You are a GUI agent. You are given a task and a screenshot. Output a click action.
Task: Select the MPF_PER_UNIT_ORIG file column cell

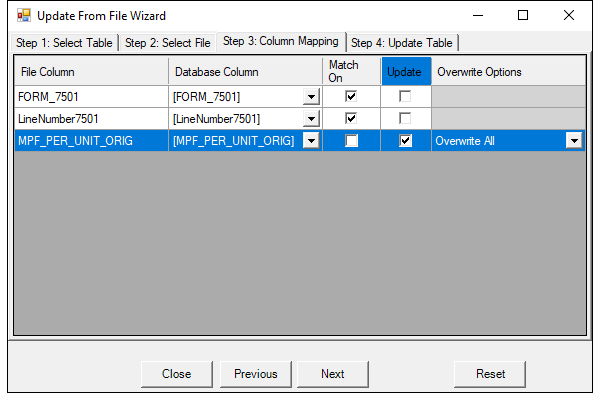click(x=91, y=140)
